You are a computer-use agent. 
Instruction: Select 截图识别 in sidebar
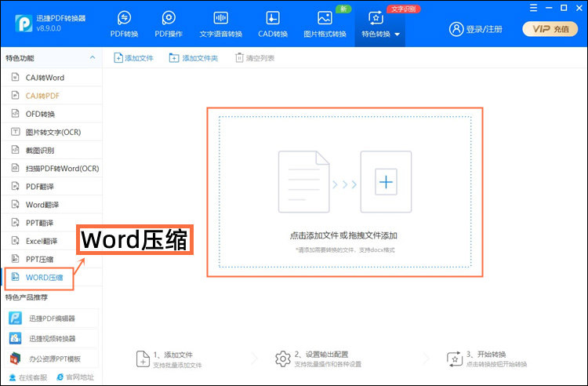coord(52,150)
